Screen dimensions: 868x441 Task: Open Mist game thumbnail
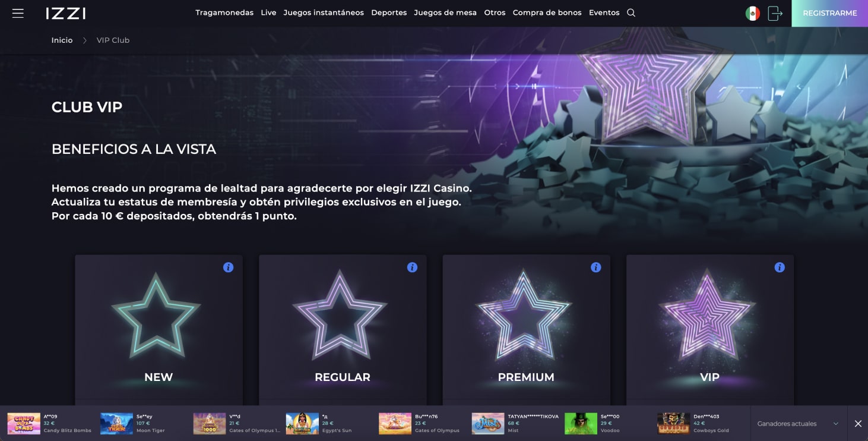tap(488, 423)
